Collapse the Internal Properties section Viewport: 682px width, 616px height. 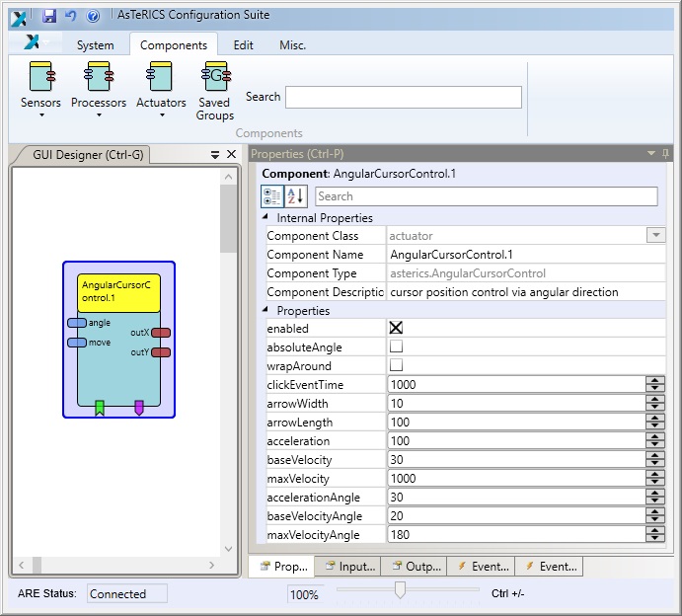265,216
